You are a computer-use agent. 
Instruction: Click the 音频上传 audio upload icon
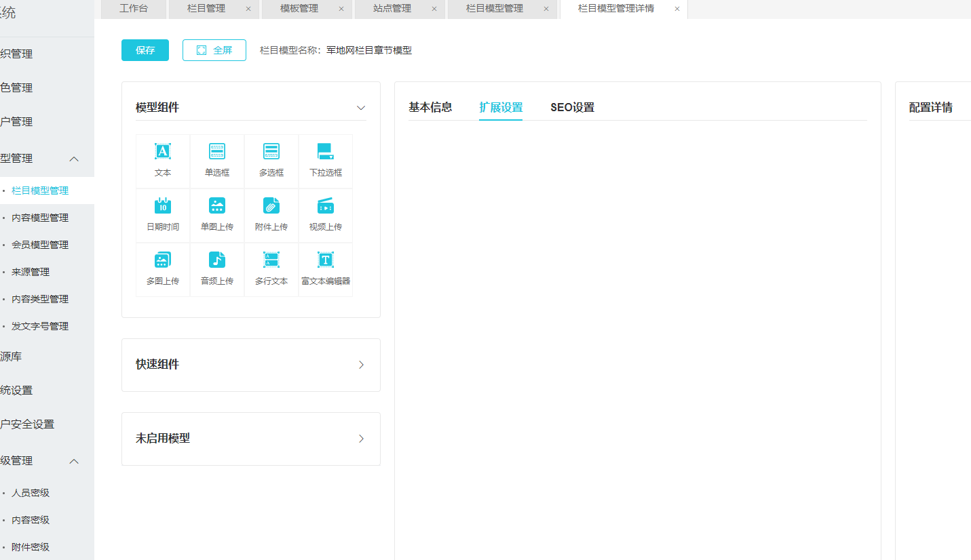[217, 260]
